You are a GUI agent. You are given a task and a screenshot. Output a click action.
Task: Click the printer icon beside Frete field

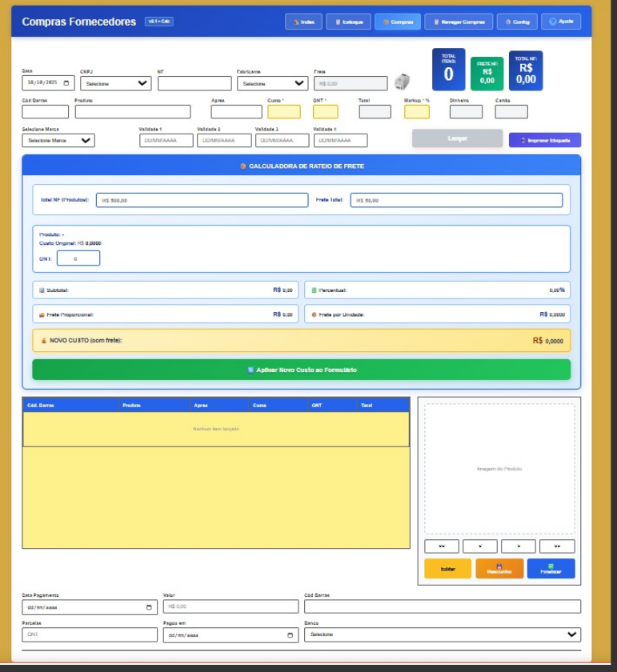(403, 82)
